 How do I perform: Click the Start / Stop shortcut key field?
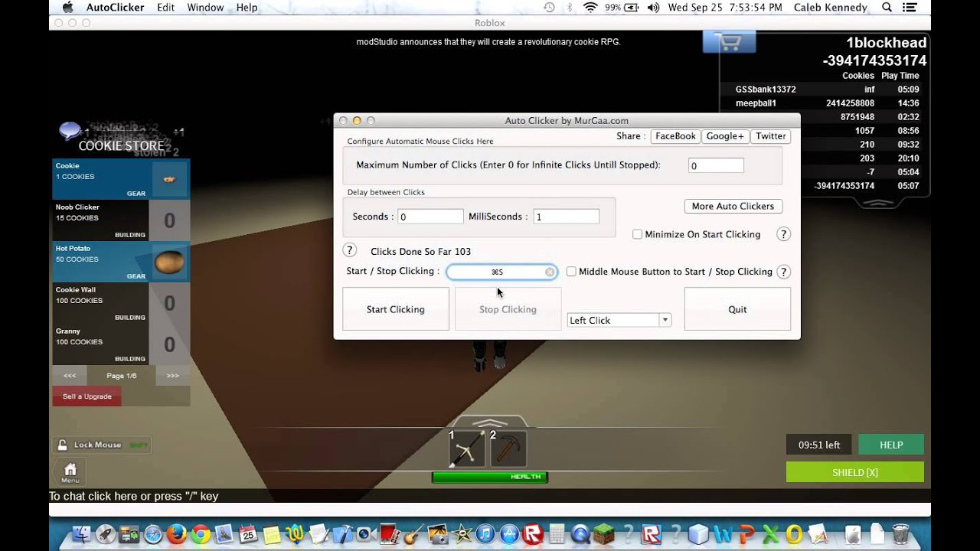[501, 272]
